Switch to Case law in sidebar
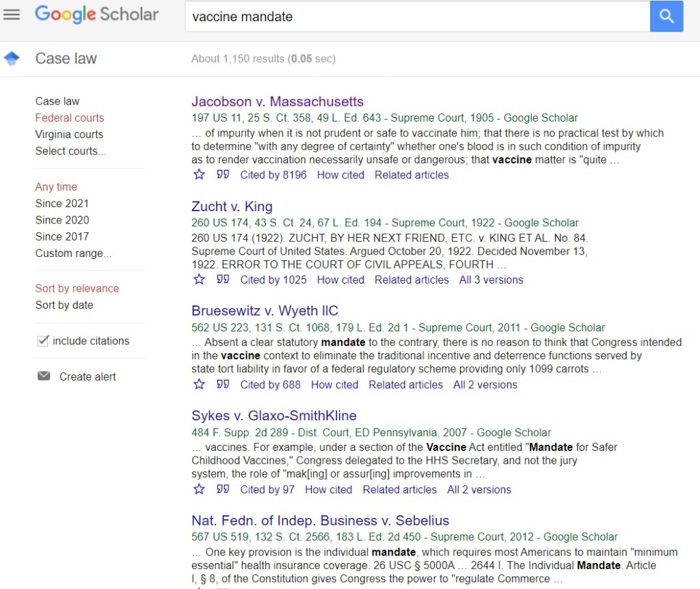The image size is (700, 589). click(57, 101)
